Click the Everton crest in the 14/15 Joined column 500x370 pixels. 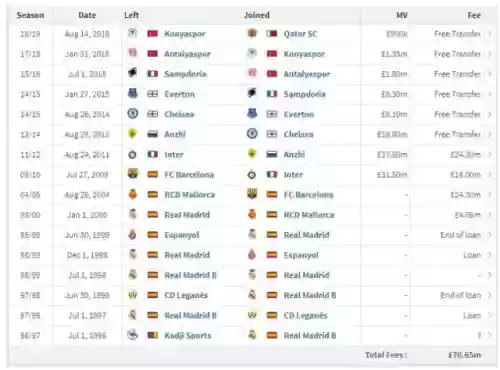[x=252, y=114]
